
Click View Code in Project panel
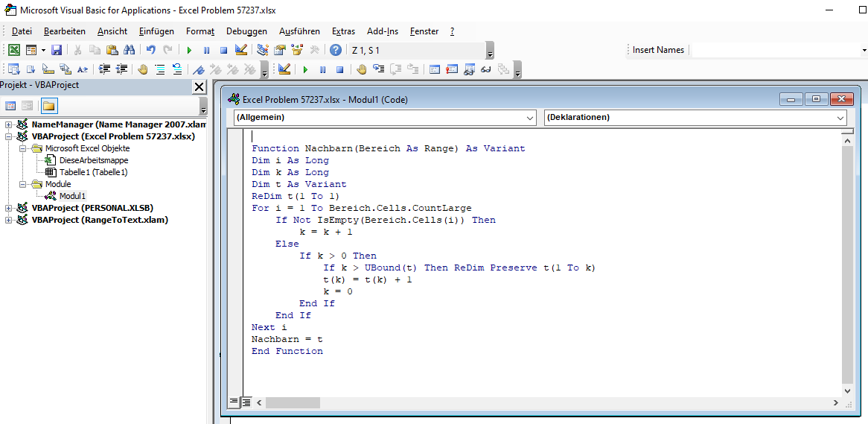[x=10, y=105]
